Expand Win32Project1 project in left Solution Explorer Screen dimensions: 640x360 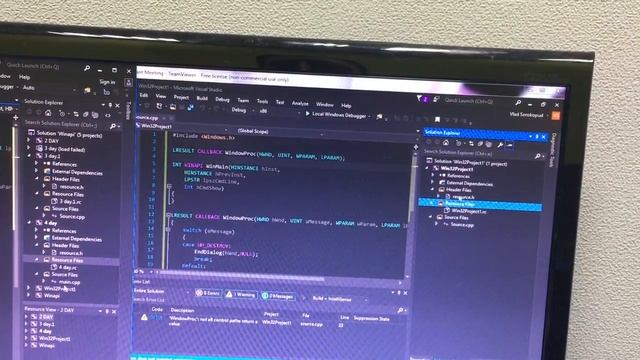tap(29, 288)
